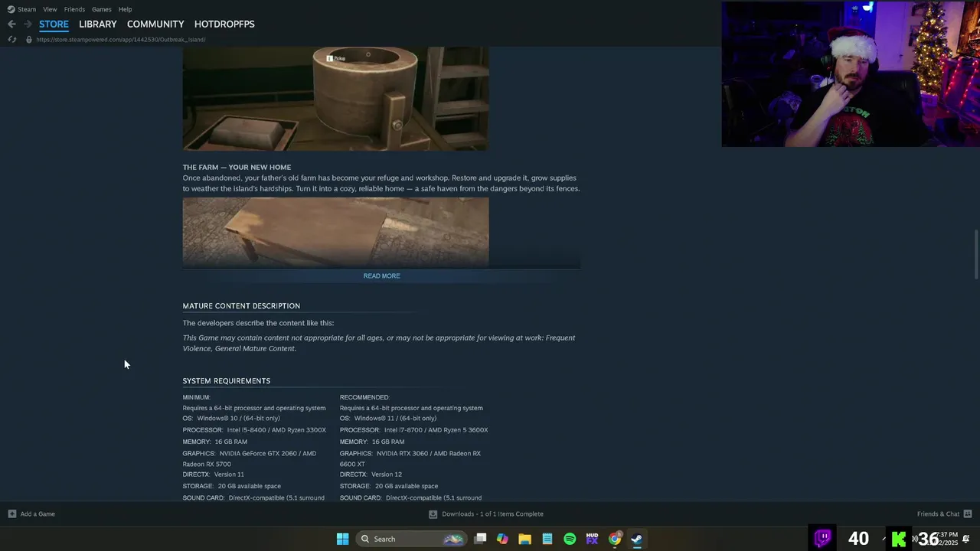Screen dimensions: 980x551
Task: Click the Add a Game label
Action: pos(38,514)
